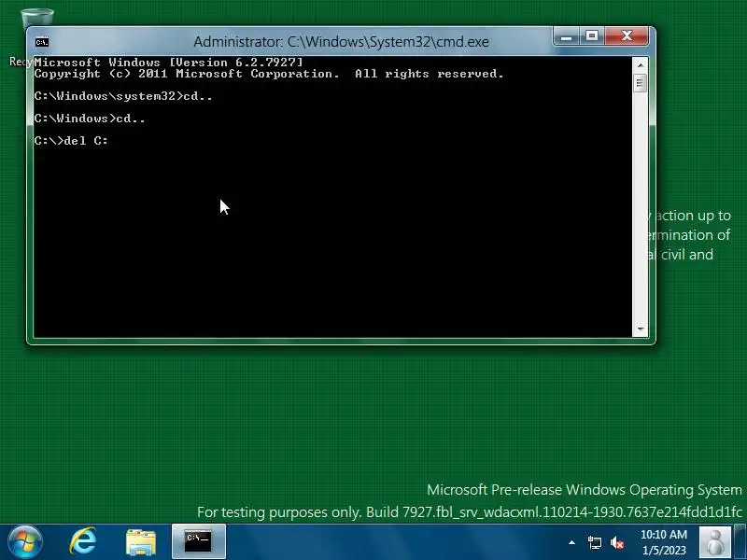Screen dimensions: 747x560
Task: Click the muted volume tray icon
Action: (x=617, y=542)
